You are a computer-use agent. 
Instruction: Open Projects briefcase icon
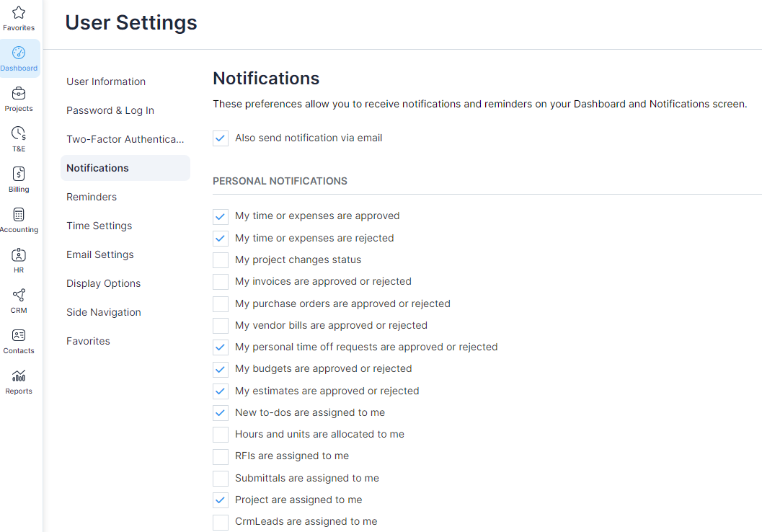(19, 93)
